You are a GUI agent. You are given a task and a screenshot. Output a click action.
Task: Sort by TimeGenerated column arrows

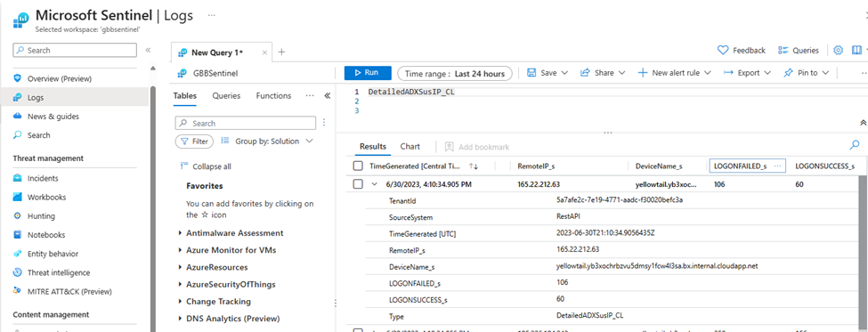tap(474, 166)
